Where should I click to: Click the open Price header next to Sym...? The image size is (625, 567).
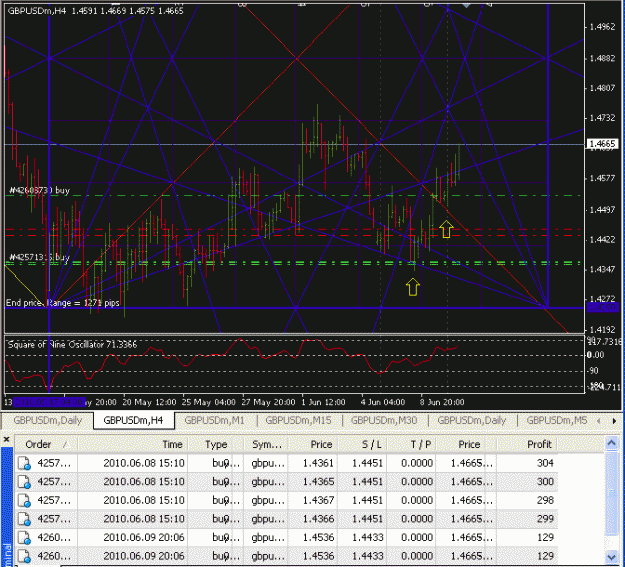tap(313, 444)
